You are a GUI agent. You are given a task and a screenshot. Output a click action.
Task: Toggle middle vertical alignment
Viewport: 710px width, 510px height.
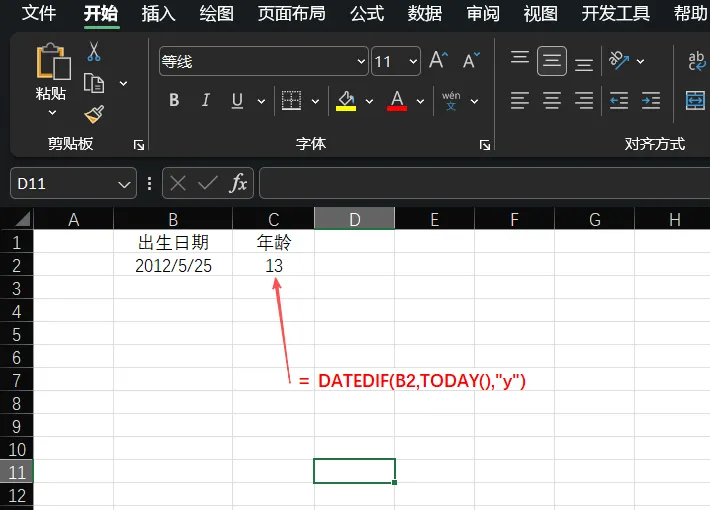click(x=552, y=61)
